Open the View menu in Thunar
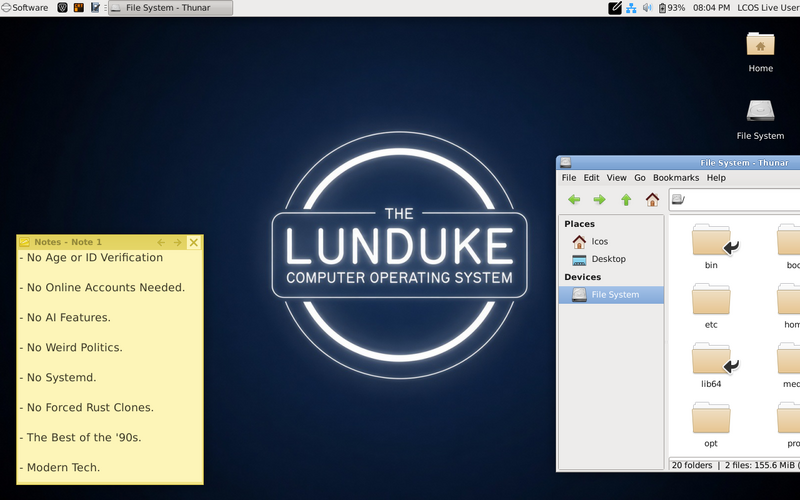 [x=616, y=178]
